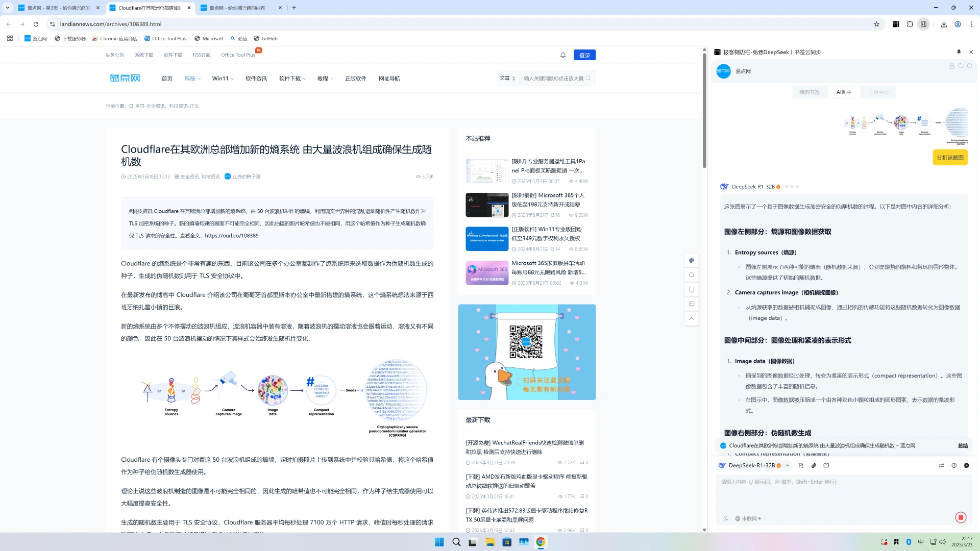Open the 文章 search type selector
980x551 pixels.
tap(507, 79)
